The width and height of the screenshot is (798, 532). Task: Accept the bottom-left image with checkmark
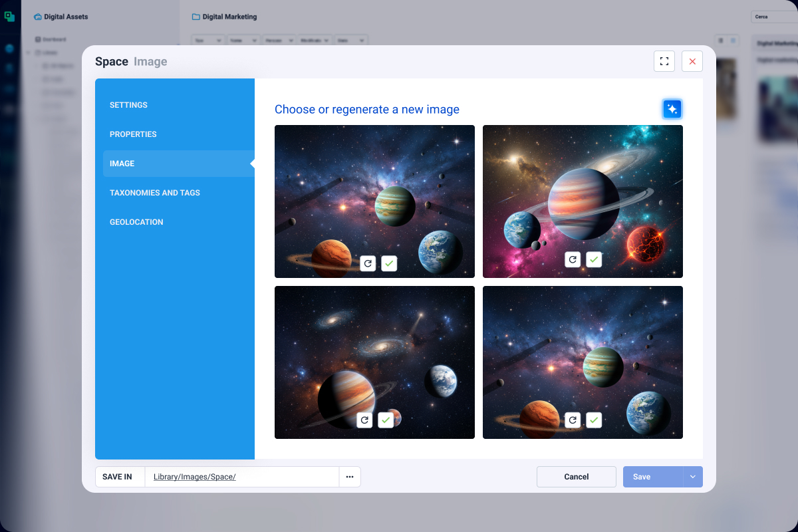point(386,420)
